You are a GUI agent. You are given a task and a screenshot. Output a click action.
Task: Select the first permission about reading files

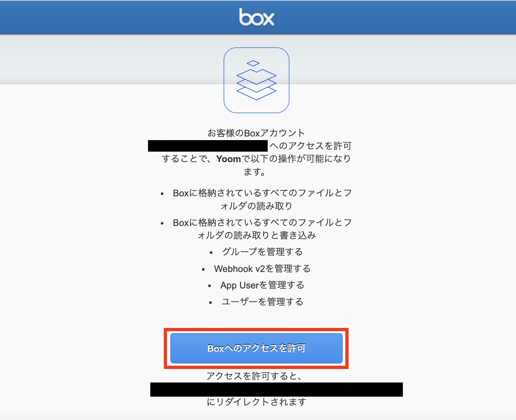tap(262, 199)
